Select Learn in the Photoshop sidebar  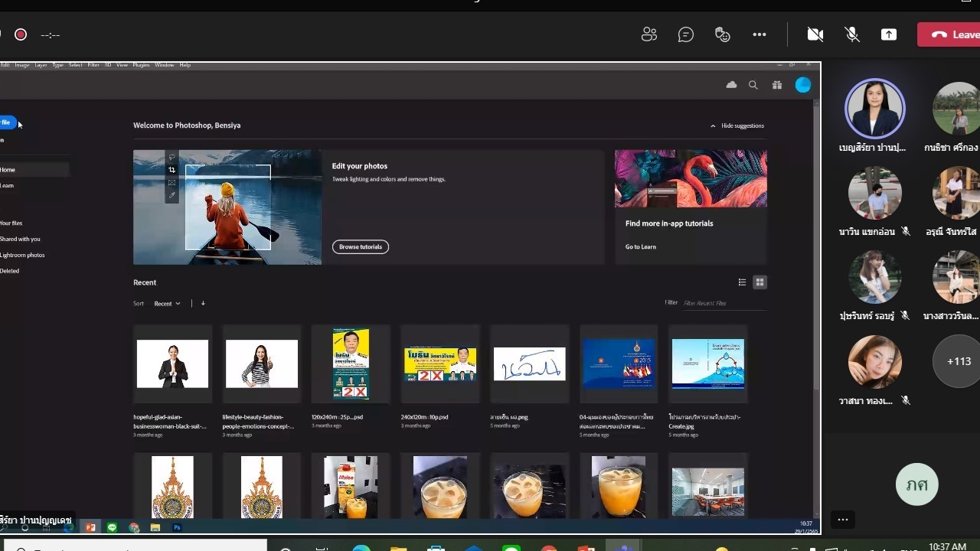[x=7, y=185]
